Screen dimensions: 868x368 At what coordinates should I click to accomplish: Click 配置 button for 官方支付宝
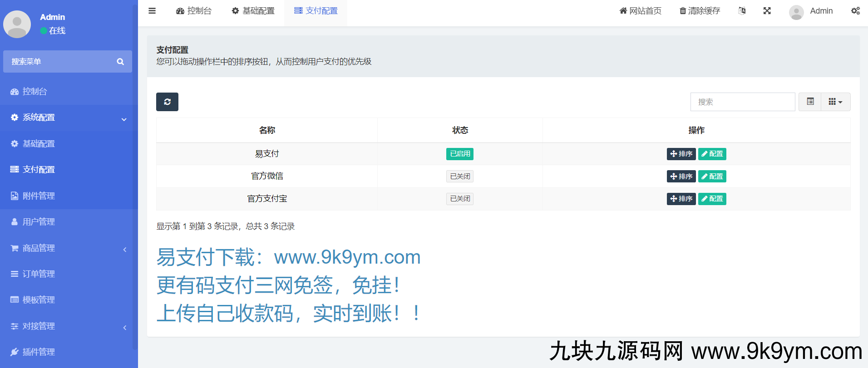pos(712,199)
